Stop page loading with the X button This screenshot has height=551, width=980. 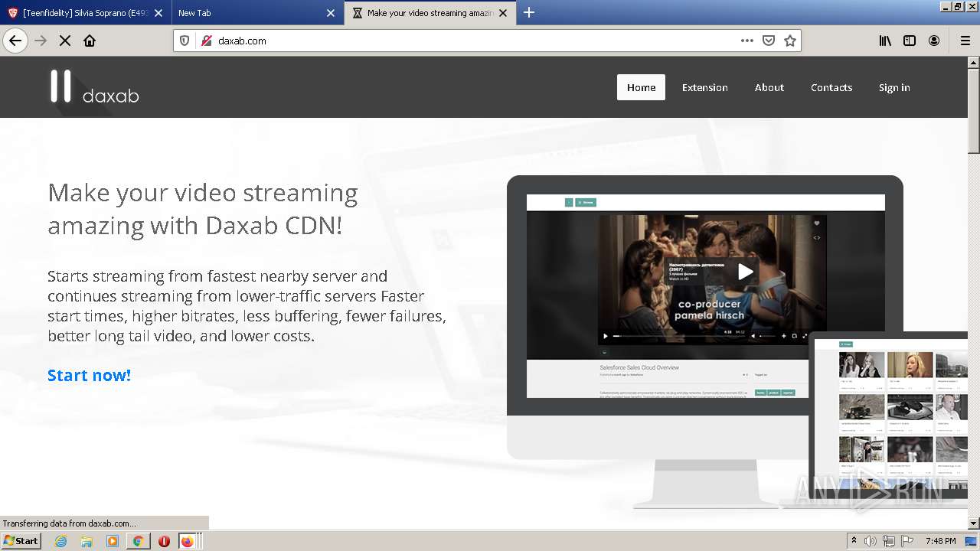tap(65, 41)
